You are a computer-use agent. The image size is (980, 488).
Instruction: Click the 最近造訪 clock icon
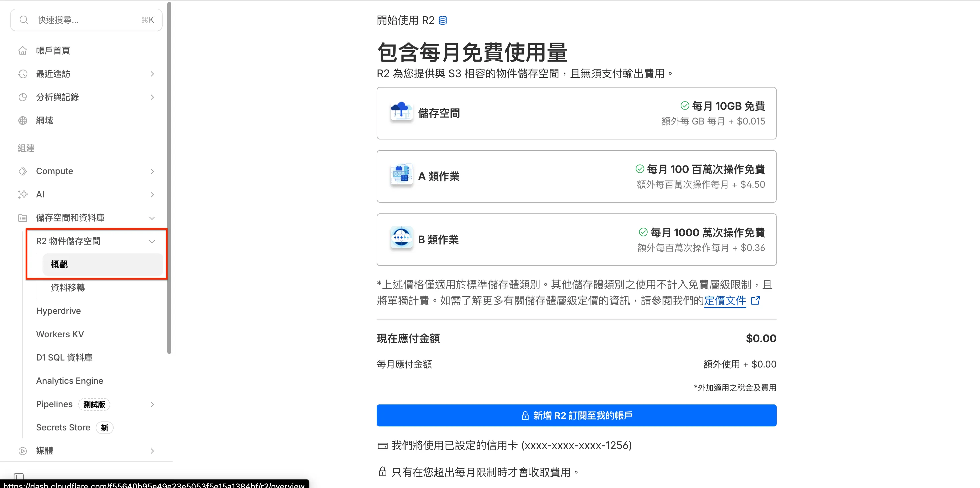pyautogui.click(x=22, y=74)
